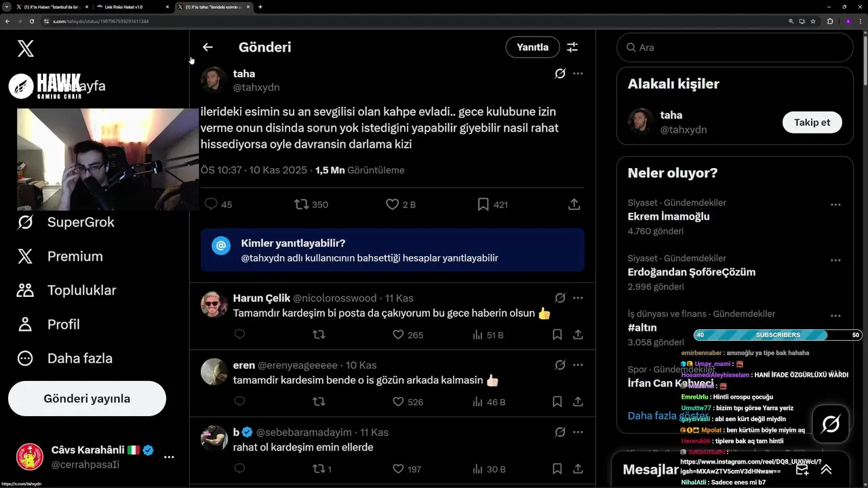Open the browser tab search dropdown

point(7,7)
